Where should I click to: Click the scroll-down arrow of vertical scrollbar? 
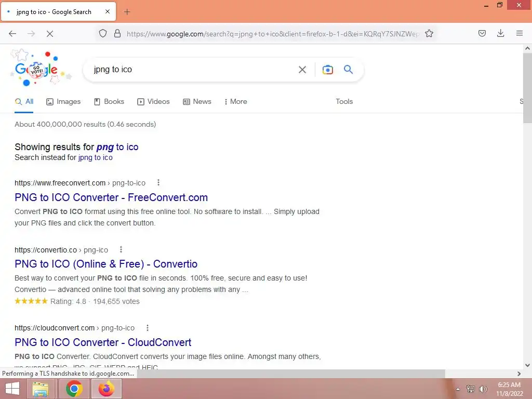click(527, 365)
